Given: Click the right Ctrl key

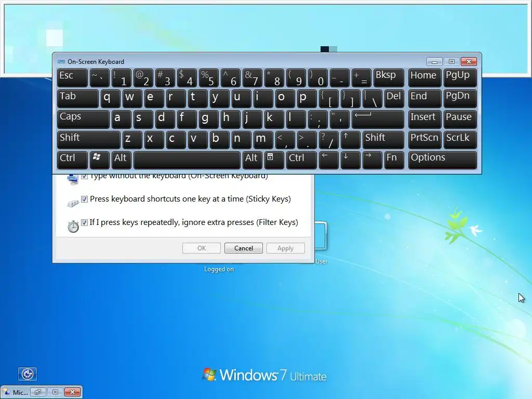Looking at the screenshot, I should pyautogui.click(x=301, y=160).
